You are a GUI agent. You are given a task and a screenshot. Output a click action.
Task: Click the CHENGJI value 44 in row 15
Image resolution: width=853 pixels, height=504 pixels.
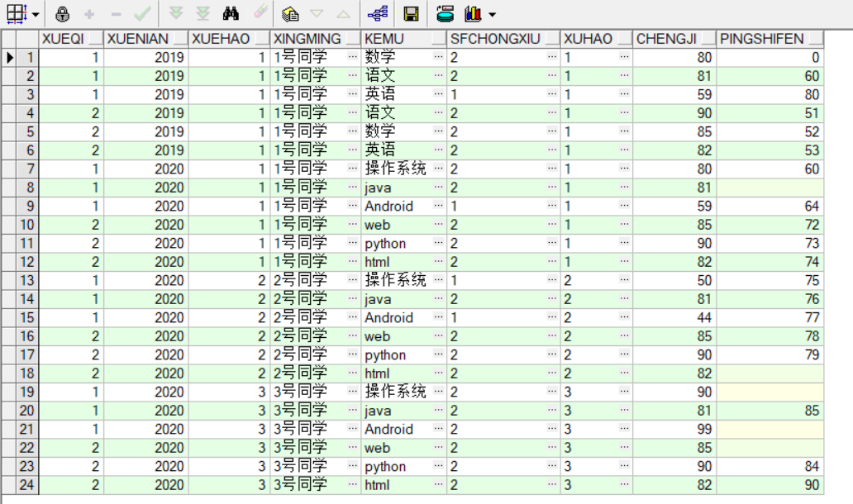pyautogui.click(x=674, y=317)
